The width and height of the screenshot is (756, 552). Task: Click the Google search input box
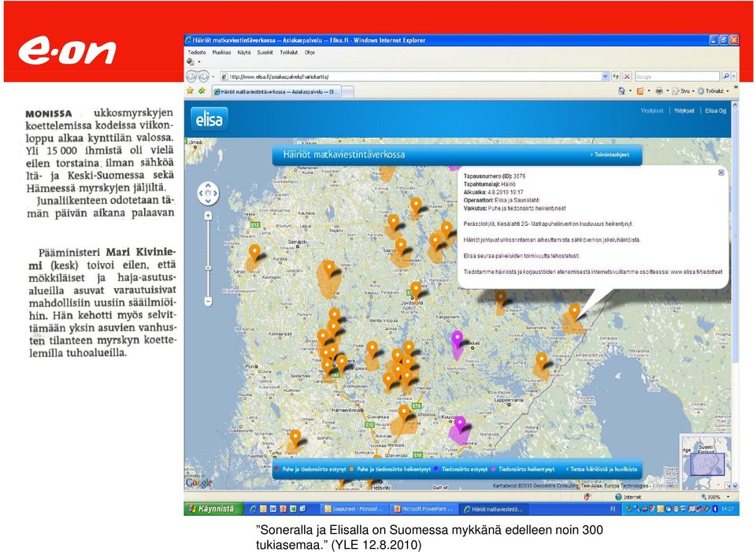point(677,76)
